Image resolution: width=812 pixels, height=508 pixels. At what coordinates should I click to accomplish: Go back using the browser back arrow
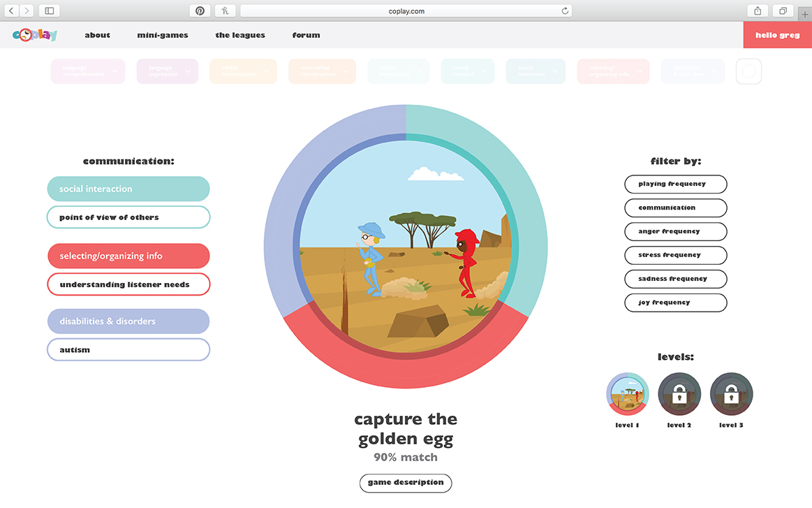click(11, 10)
